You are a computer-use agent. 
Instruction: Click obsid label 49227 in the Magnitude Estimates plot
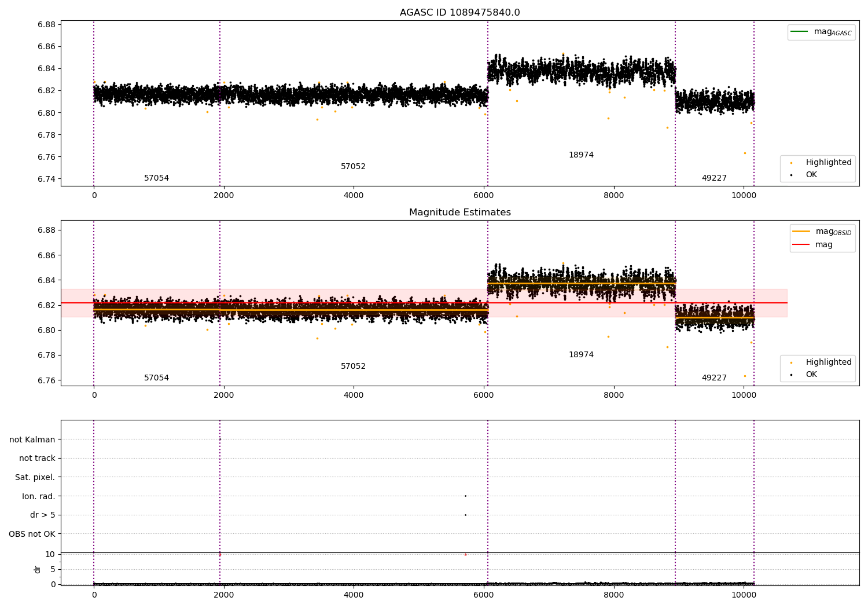[714, 378]
